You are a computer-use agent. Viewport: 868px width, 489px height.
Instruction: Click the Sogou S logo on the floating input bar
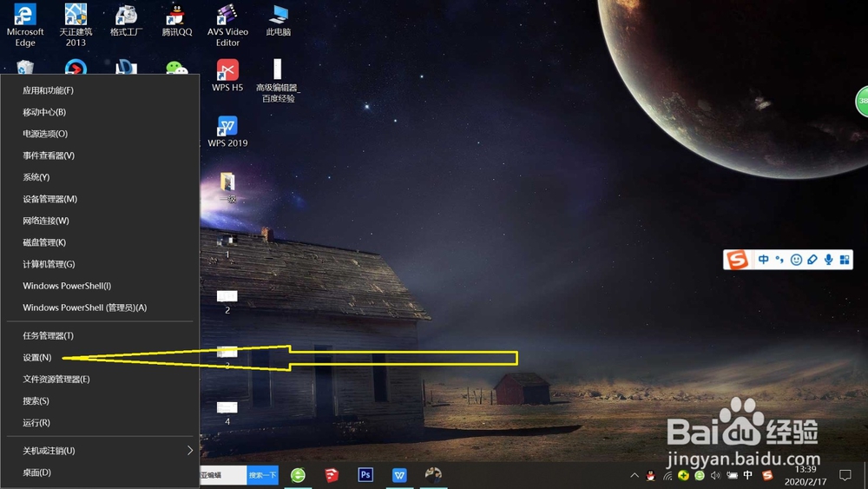737,260
